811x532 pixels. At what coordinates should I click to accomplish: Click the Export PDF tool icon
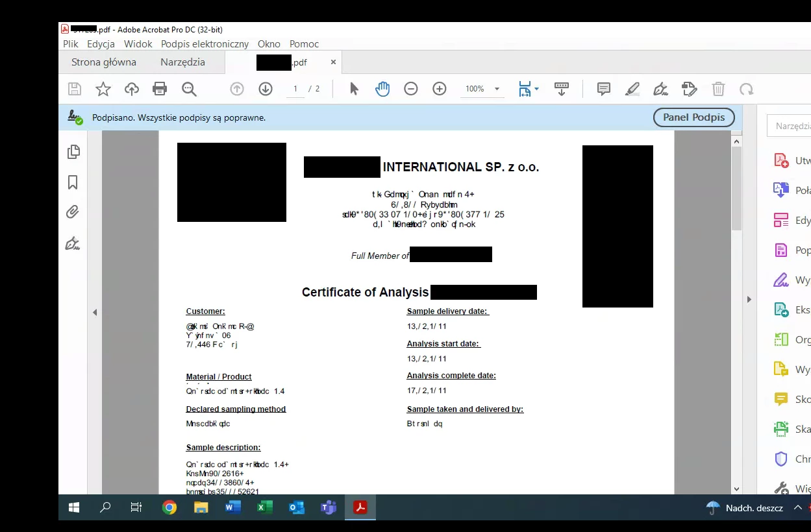click(781, 309)
